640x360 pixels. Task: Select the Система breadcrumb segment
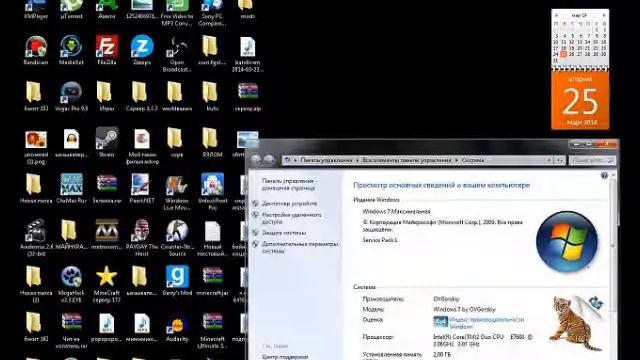point(473,160)
